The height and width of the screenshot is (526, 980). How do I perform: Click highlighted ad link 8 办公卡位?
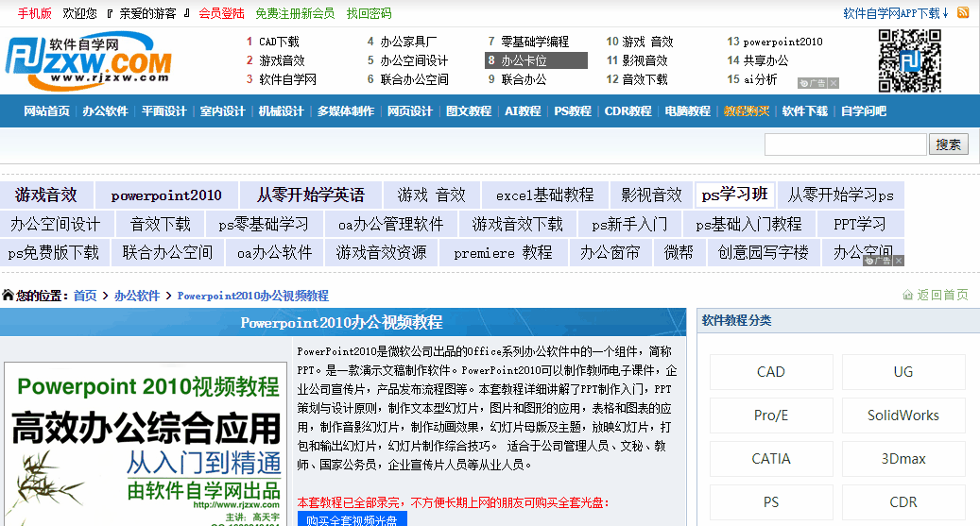(536, 60)
